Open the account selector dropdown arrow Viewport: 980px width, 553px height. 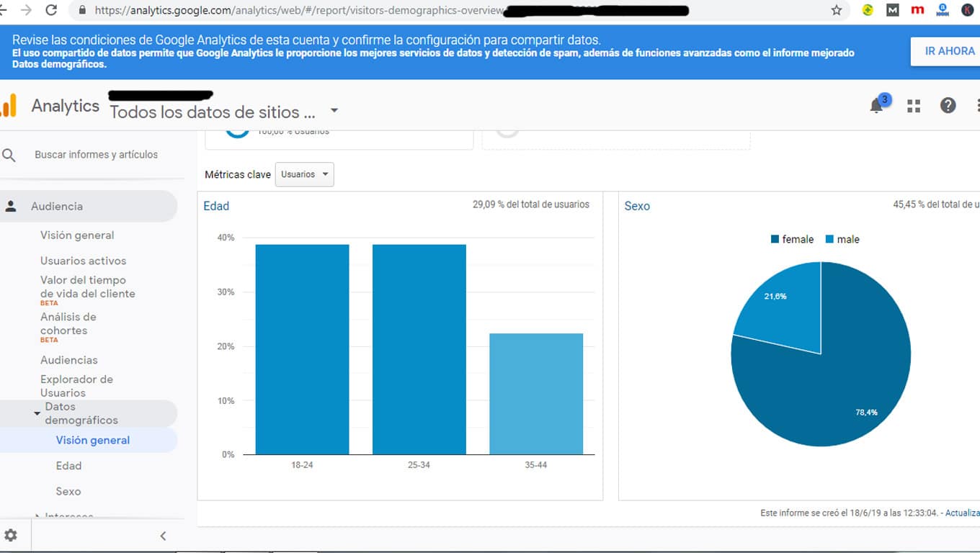click(334, 111)
